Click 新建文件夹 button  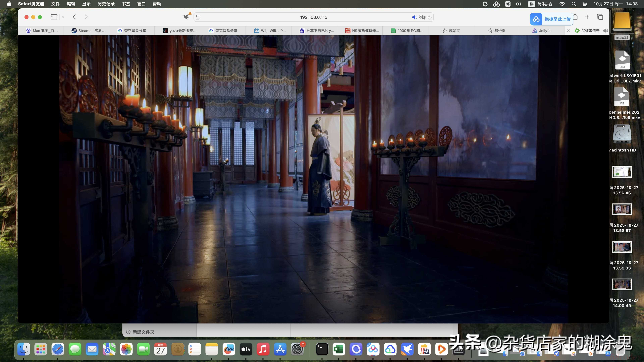click(x=140, y=332)
